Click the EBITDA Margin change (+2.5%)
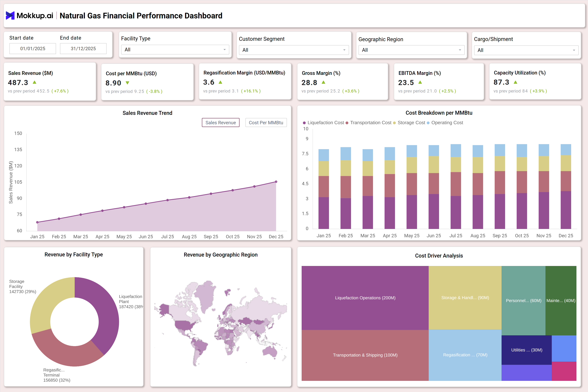The width and height of the screenshot is (588, 392). (x=447, y=91)
